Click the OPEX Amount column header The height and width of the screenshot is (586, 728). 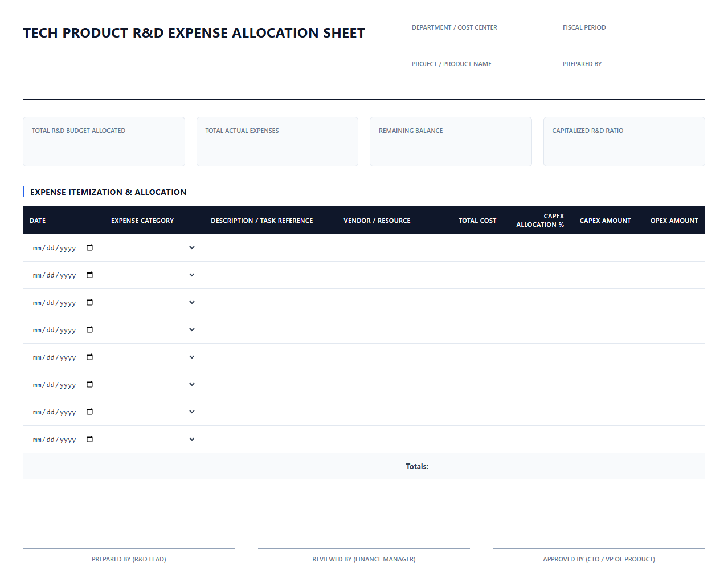[x=674, y=221]
